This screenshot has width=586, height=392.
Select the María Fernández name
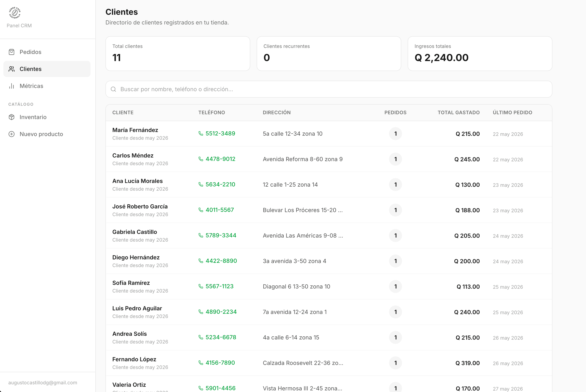point(135,130)
